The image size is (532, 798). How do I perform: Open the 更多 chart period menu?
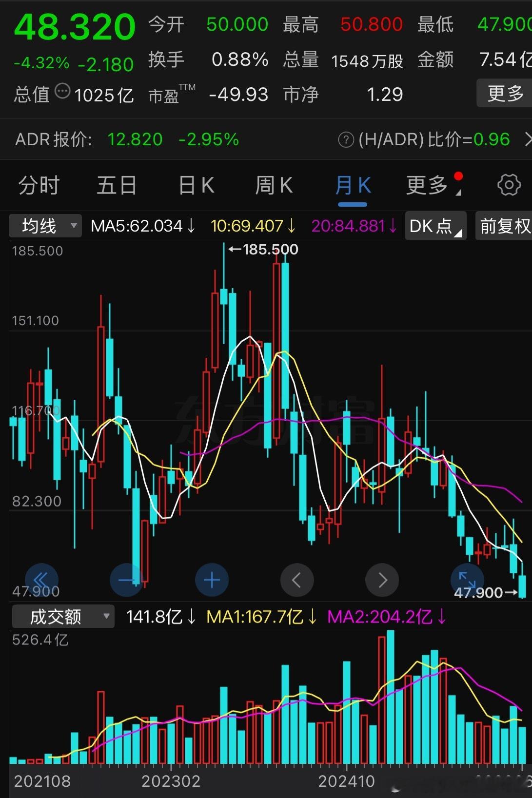click(433, 185)
